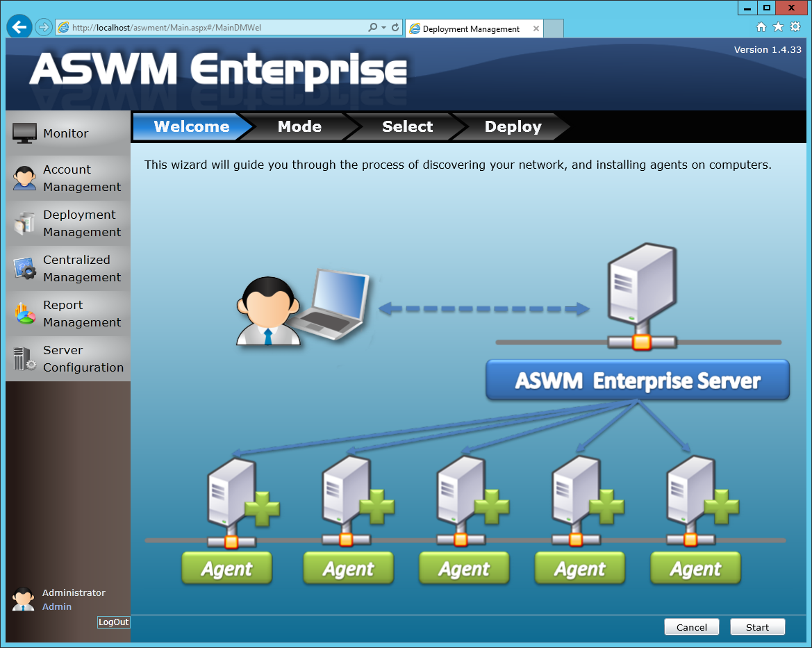
Task: Start the deployment wizard
Action: 757,627
